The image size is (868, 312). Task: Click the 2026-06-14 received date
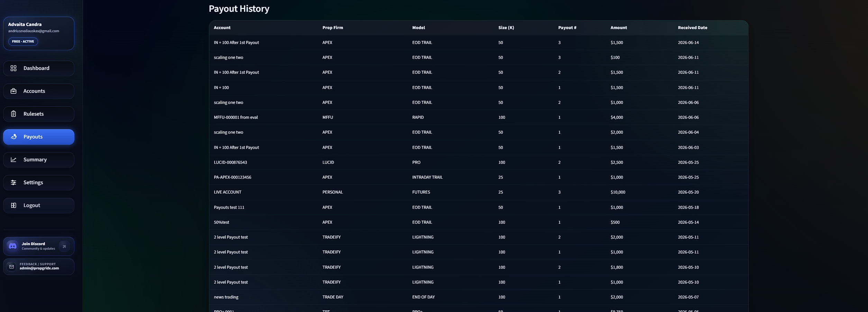(688, 43)
